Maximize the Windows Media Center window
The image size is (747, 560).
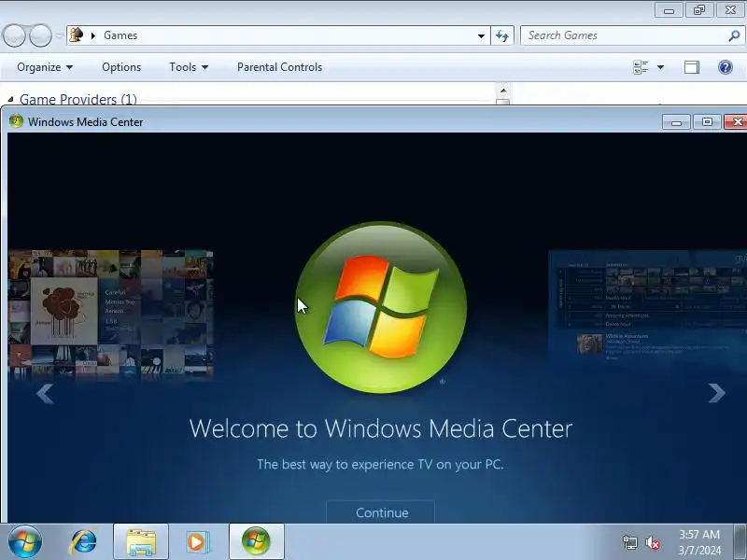707,122
